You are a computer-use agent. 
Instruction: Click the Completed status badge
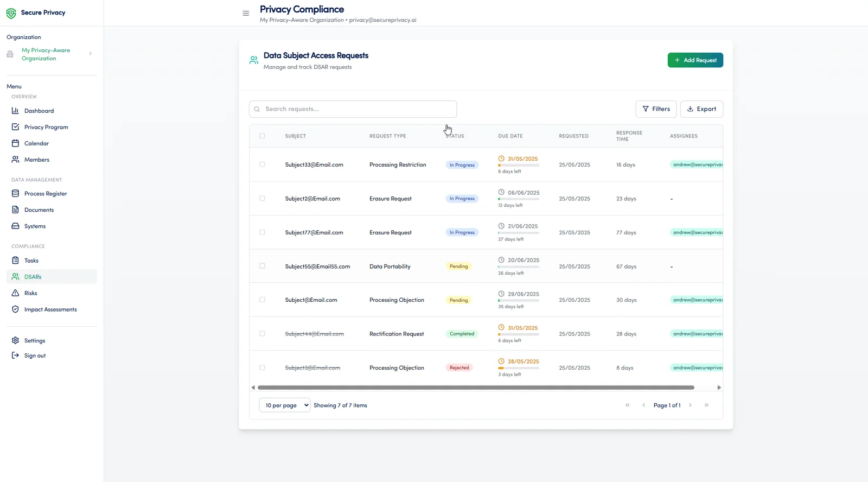tap(462, 334)
